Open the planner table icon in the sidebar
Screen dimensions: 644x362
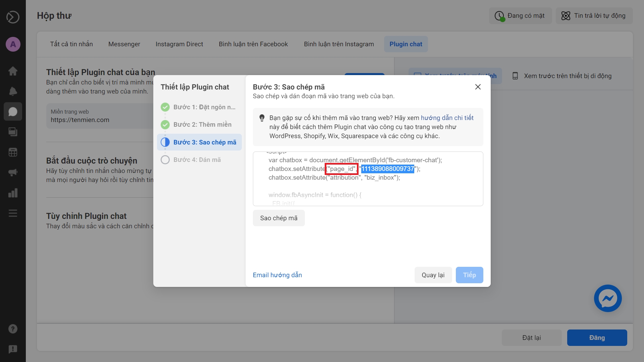pyautogui.click(x=13, y=152)
